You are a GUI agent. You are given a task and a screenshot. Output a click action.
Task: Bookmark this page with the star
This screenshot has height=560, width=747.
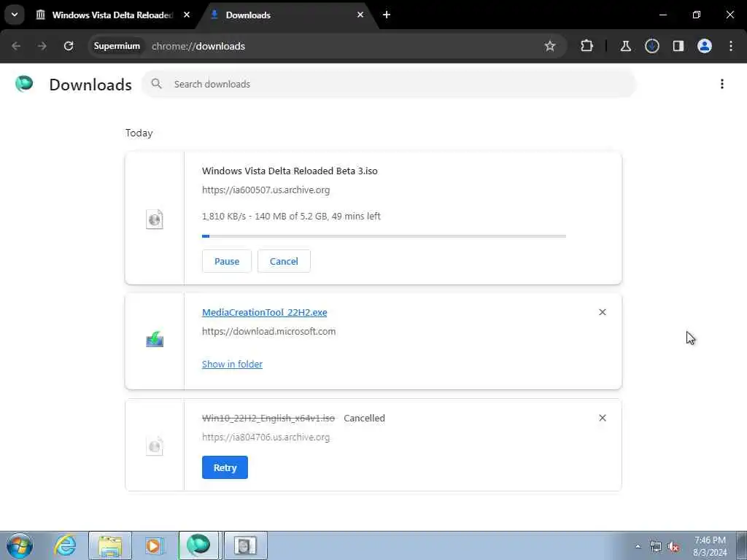pyautogui.click(x=550, y=46)
